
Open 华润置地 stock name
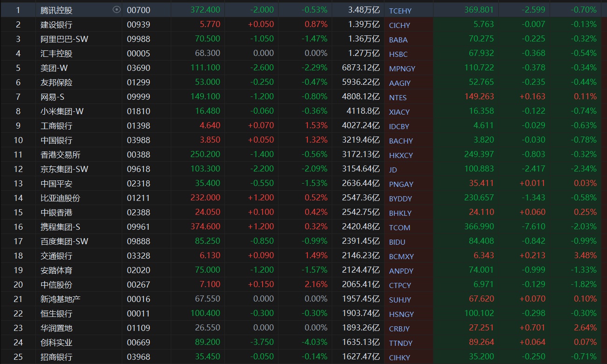[x=56, y=328]
